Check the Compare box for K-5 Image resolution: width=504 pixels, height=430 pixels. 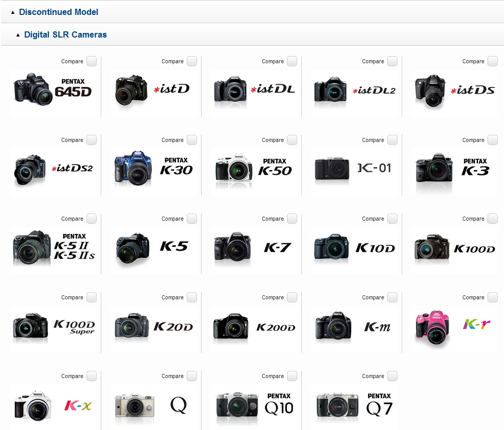(x=192, y=219)
